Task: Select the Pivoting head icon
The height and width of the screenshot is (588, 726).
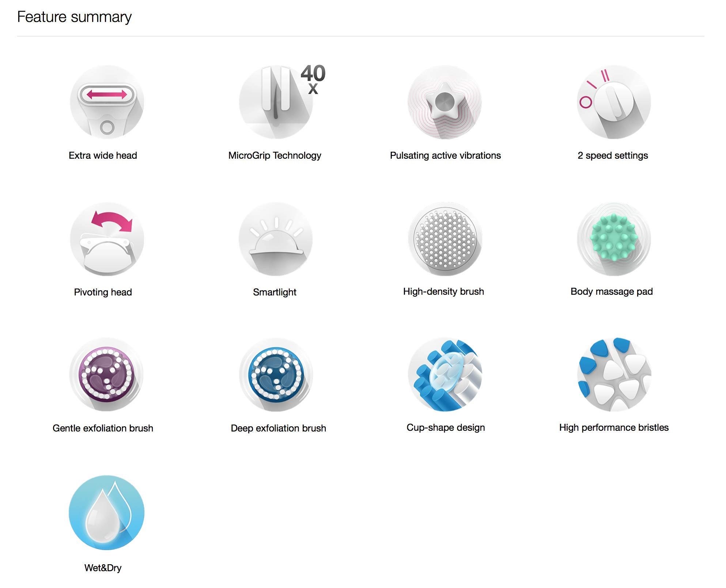Action: coord(107,239)
